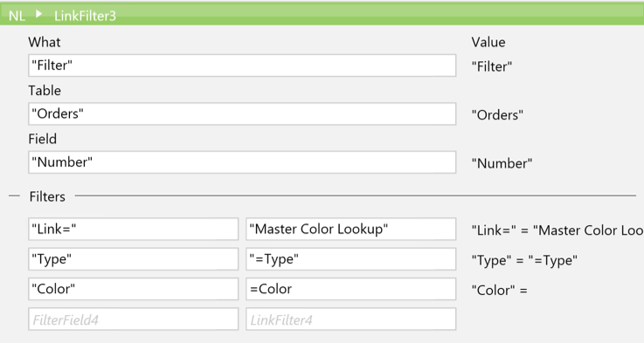Click the Filters section heading
The image size is (644, 343).
click(47, 196)
